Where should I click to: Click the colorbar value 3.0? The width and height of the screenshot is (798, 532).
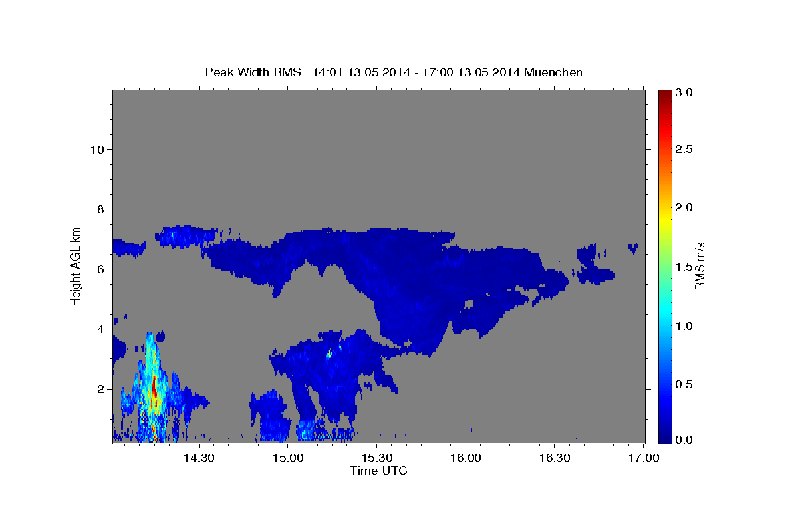(684, 94)
